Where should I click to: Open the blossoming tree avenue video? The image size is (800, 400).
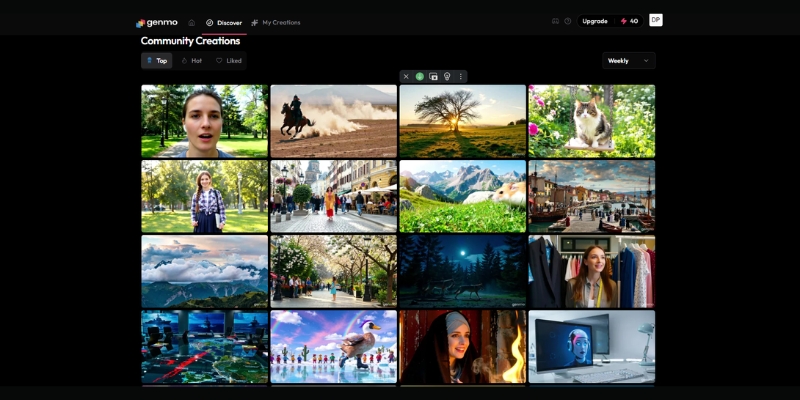pos(334,271)
